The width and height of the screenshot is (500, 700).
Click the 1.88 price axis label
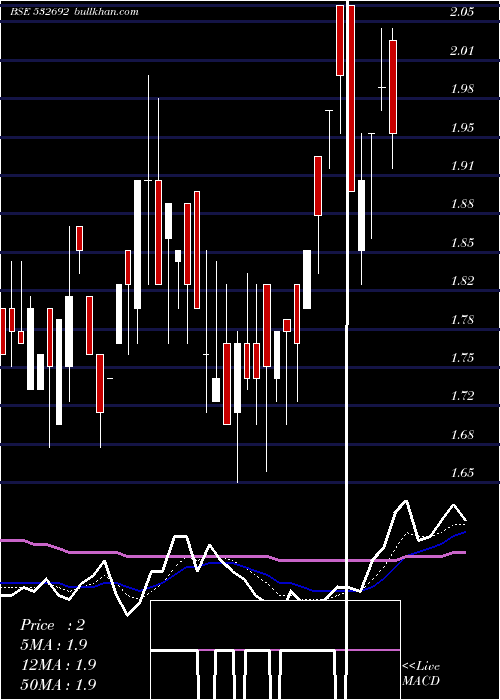click(x=462, y=204)
